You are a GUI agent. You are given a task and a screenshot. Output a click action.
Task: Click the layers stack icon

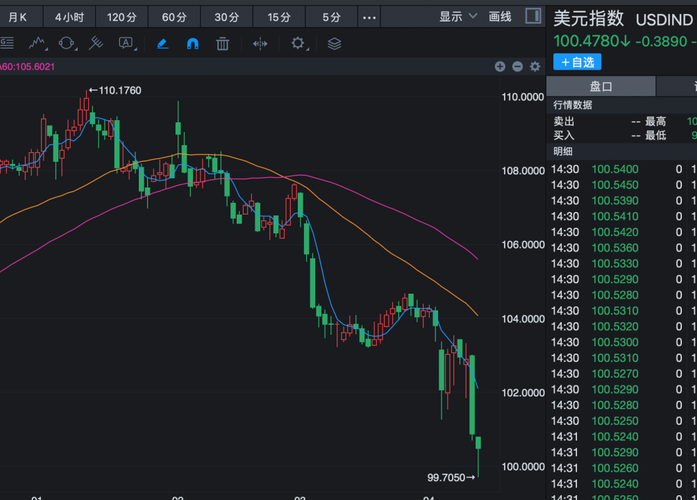pyautogui.click(x=334, y=43)
